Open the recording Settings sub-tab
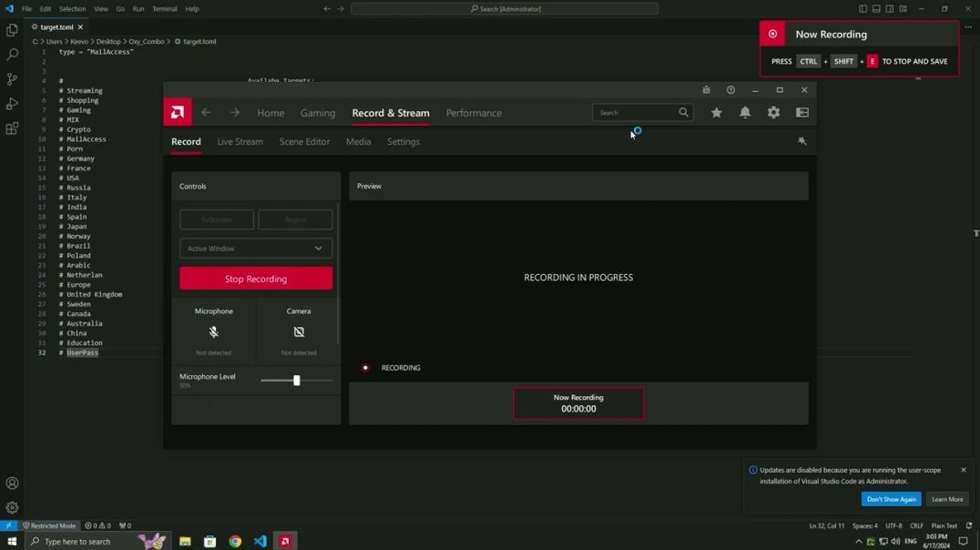 [403, 142]
